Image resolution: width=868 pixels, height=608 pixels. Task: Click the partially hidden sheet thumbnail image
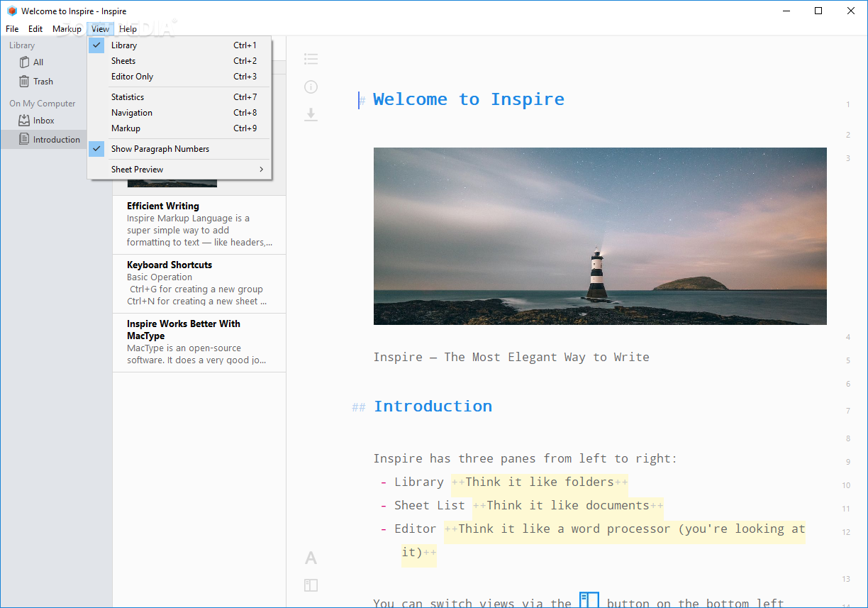coord(172,183)
